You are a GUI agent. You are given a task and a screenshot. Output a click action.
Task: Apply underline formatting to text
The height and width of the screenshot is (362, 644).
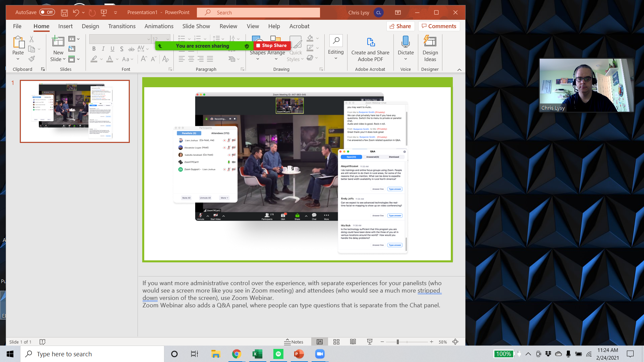112,49
